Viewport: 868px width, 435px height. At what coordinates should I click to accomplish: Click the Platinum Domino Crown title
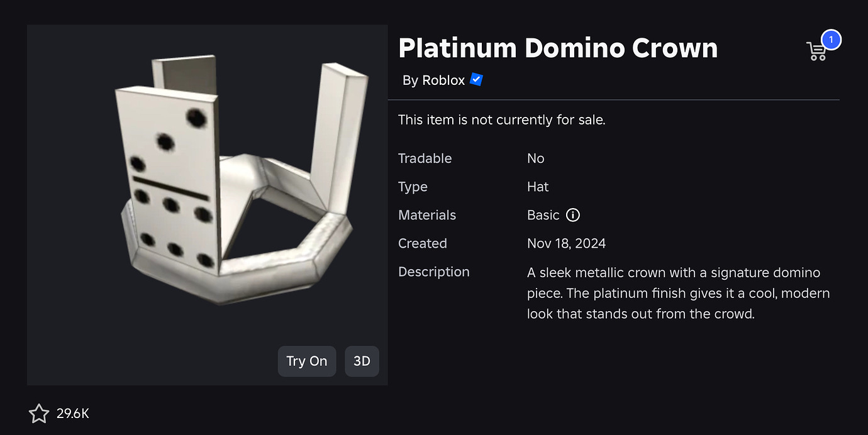click(x=558, y=47)
